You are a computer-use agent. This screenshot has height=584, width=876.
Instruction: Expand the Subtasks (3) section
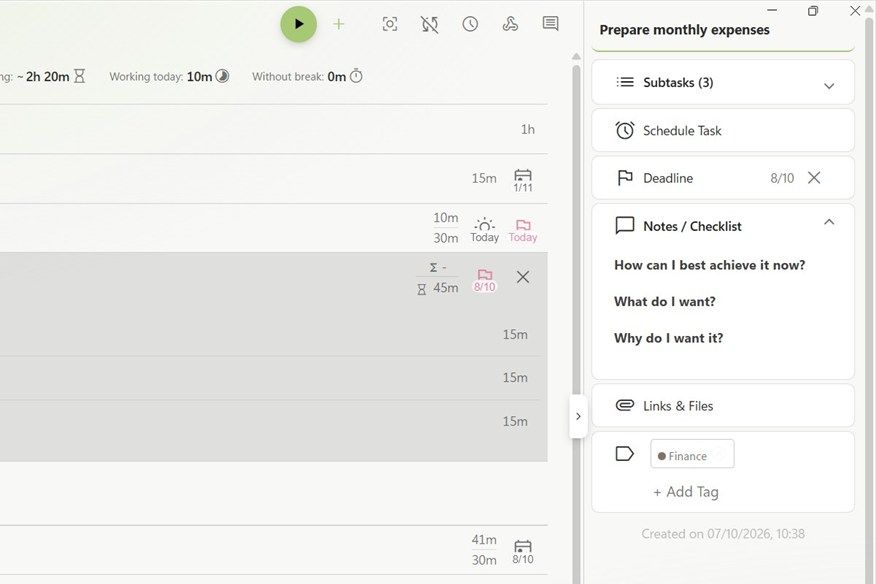(x=723, y=83)
